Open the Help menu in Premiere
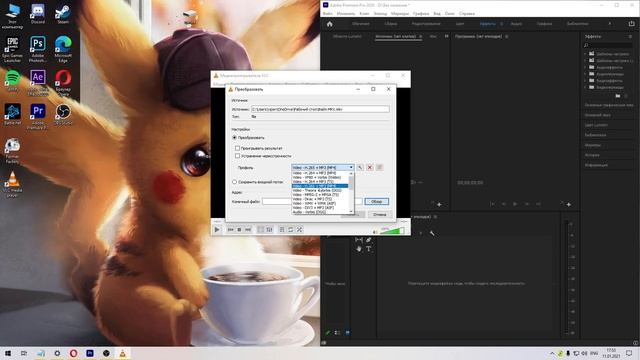640x360 pixels. pos(467,13)
